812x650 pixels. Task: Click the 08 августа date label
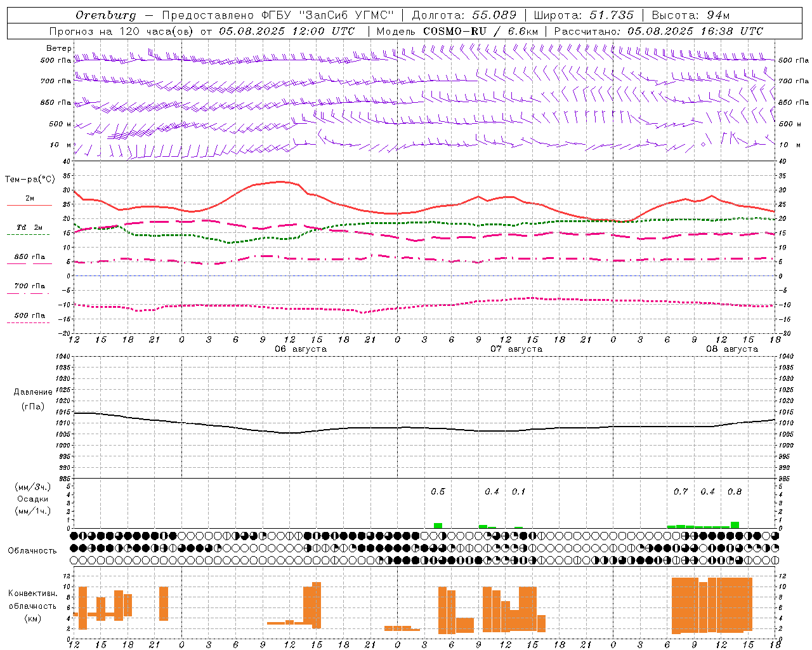click(x=732, y=349)
